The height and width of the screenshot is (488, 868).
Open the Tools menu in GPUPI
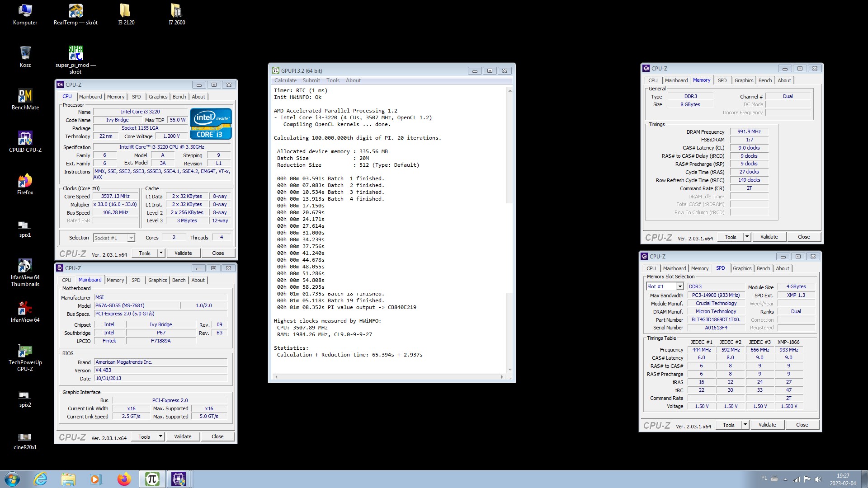[x=333, y=80]
